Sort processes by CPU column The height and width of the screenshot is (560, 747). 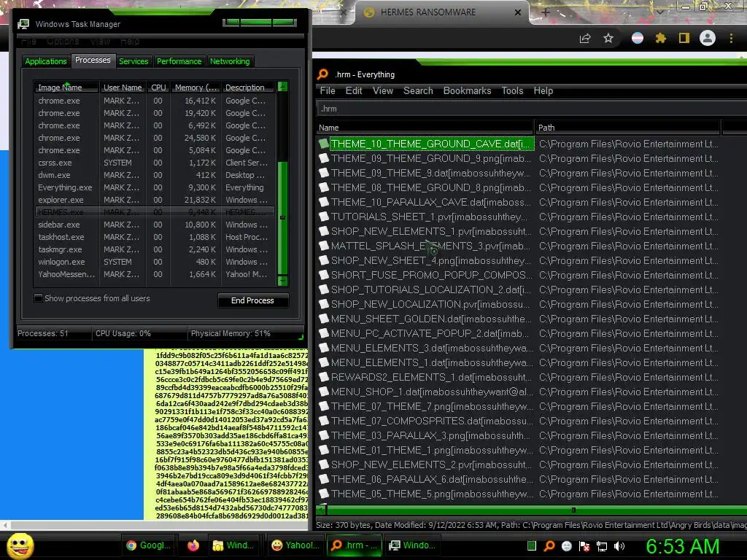158,87
